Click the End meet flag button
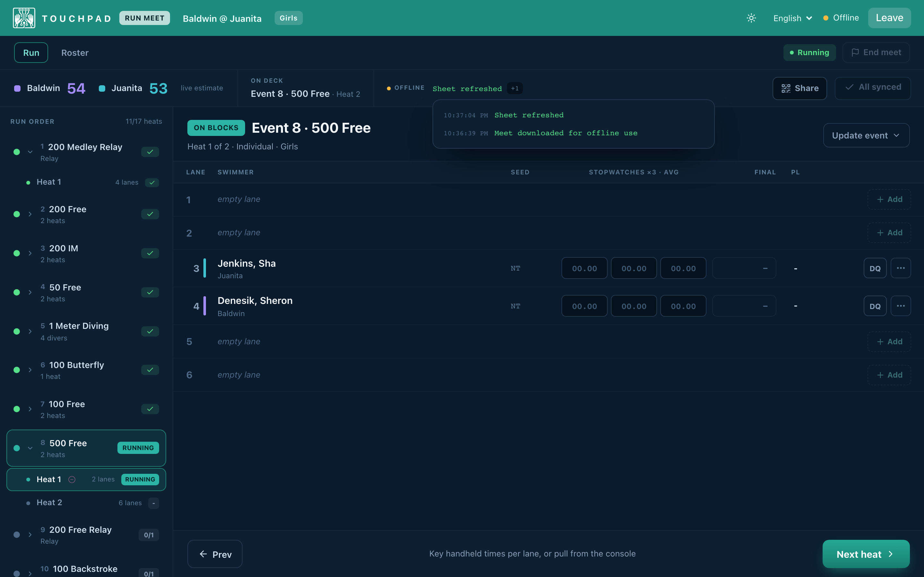Viewport: 924px width, 577px height. click(876, 52)
